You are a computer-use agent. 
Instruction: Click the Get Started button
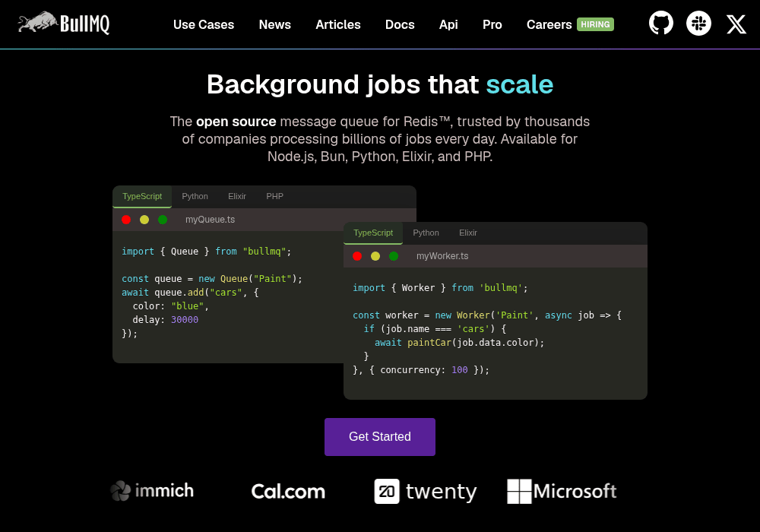click(x=380, y=436)
